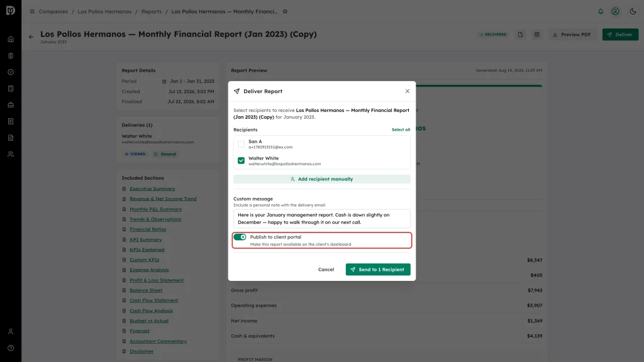Open Accountant Commentary link
Image resolution: width=644 pixels, height=362 pixels.
pos(158,341)
